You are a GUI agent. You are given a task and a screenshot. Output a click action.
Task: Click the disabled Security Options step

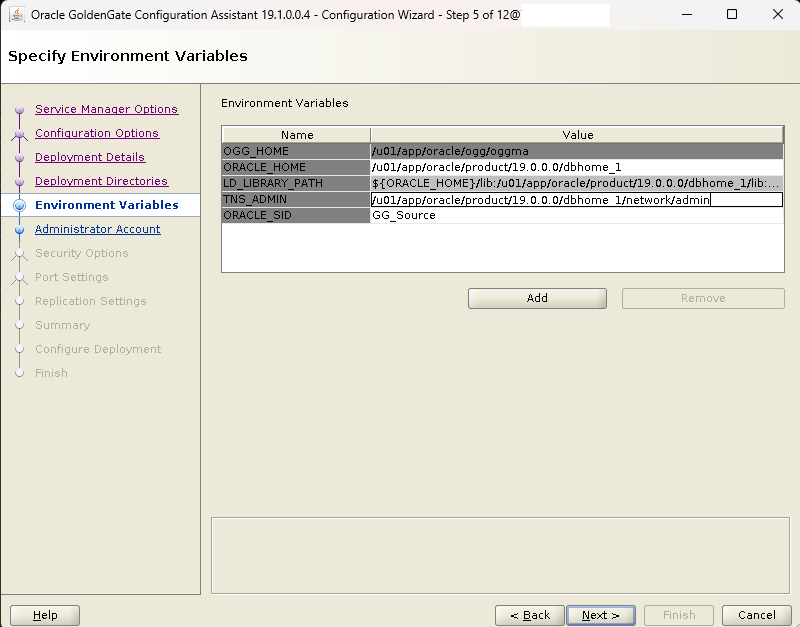[82, 253]
